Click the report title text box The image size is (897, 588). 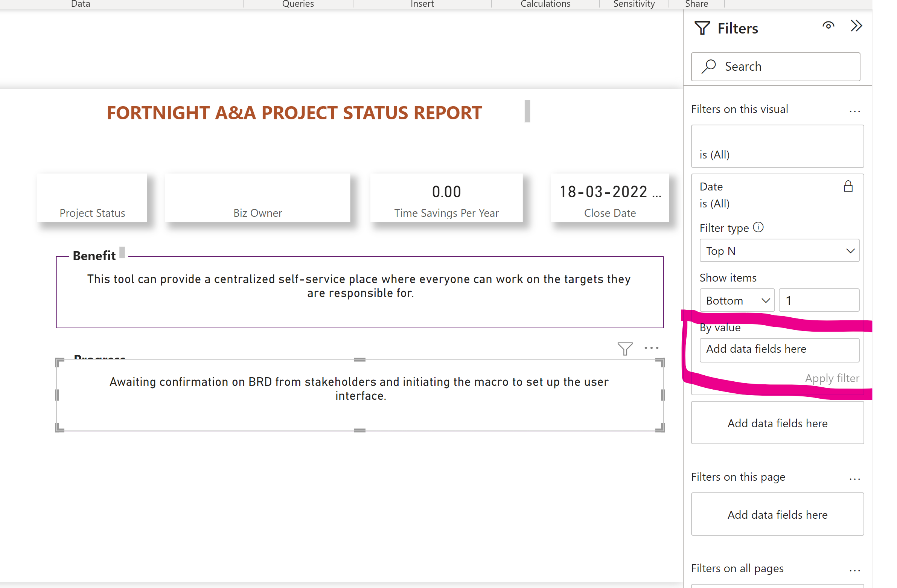294,112
